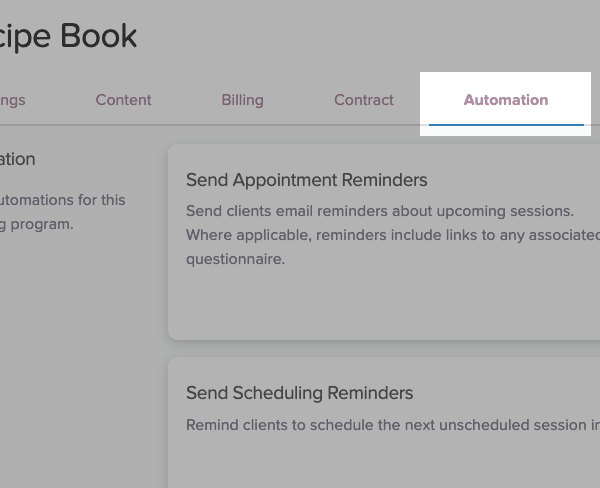Open the Billing tab
This screenshot has height=488, width=600.
click(x=242, y=100)
